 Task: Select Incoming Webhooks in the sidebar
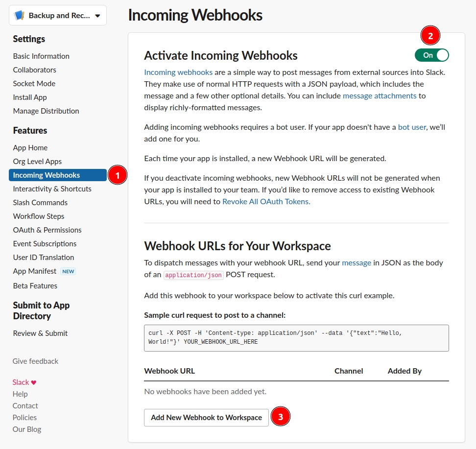[x=47, y=175]
